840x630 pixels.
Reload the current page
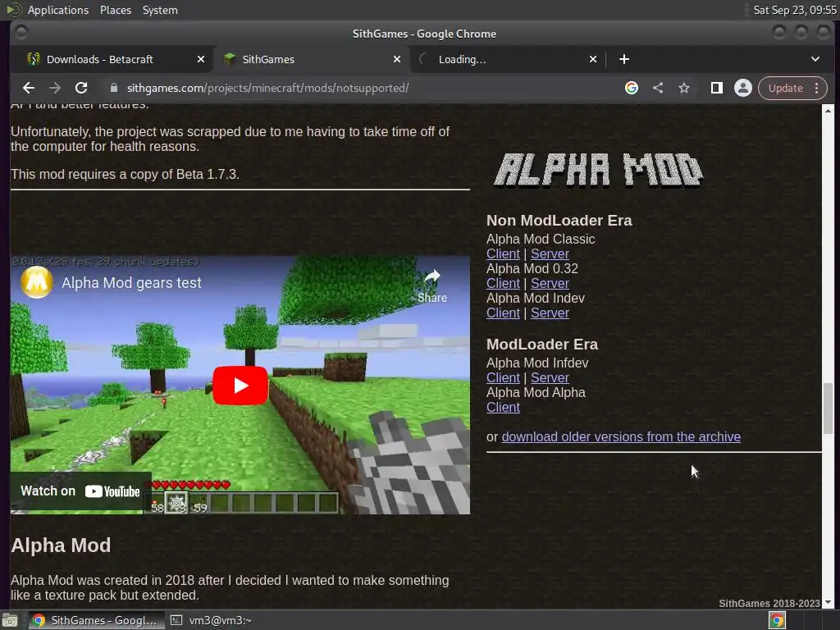tap(81, 88)
